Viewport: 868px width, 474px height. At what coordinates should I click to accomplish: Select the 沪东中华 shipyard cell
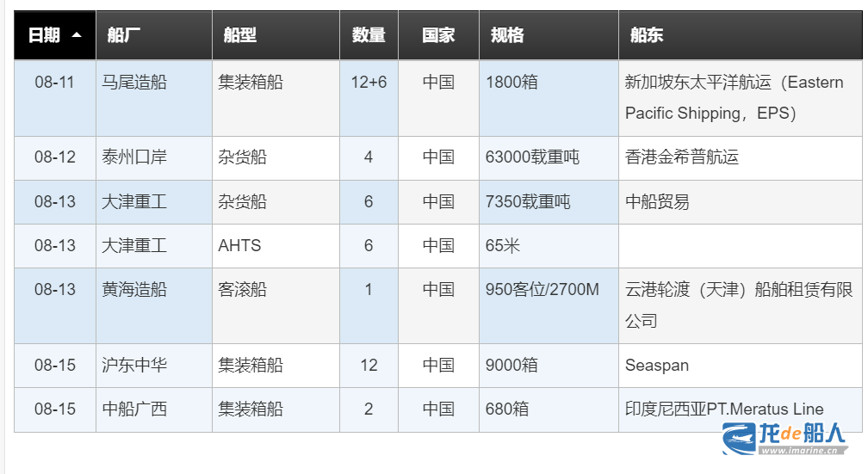(x=154, y=366)
